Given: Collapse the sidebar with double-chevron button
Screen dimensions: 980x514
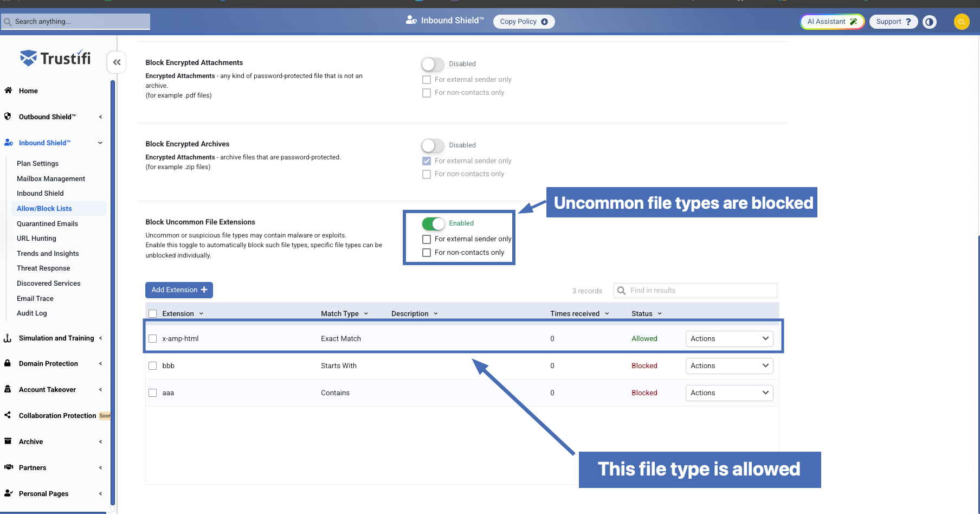Looking at the screenshot, I should [x=117, y=62].
